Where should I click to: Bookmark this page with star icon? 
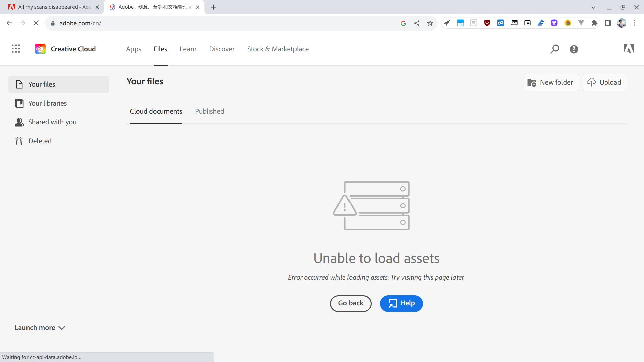click(x=430, y=23)
